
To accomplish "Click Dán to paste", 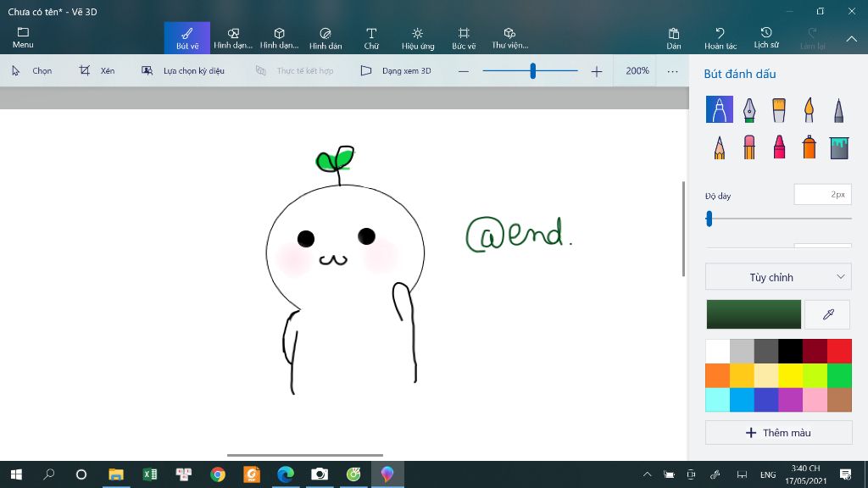I will [x=674, y=38].
